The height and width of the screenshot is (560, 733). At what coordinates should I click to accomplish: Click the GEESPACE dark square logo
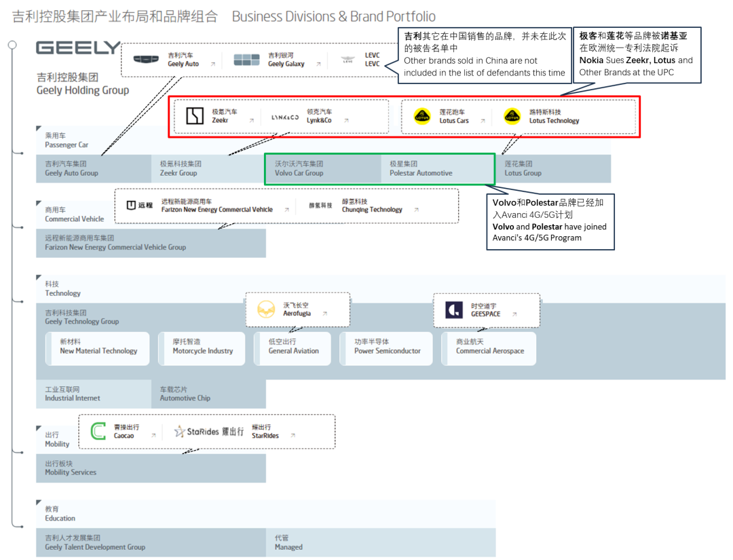pyautogui.click(x=454, y=310)
